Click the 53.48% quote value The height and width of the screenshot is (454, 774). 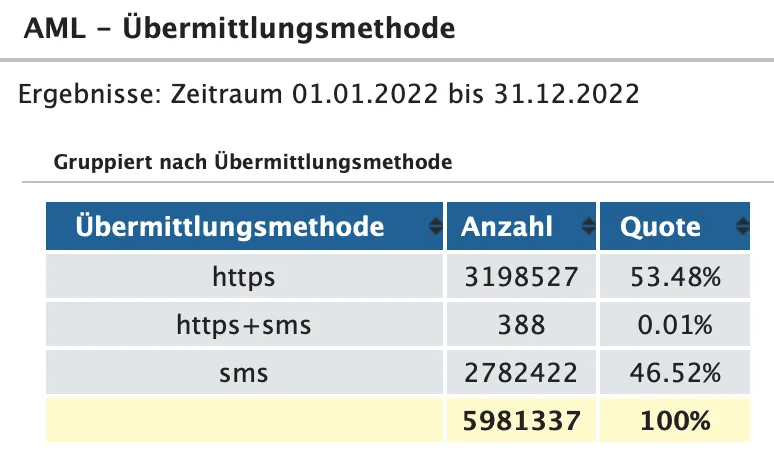click(674, 277)
